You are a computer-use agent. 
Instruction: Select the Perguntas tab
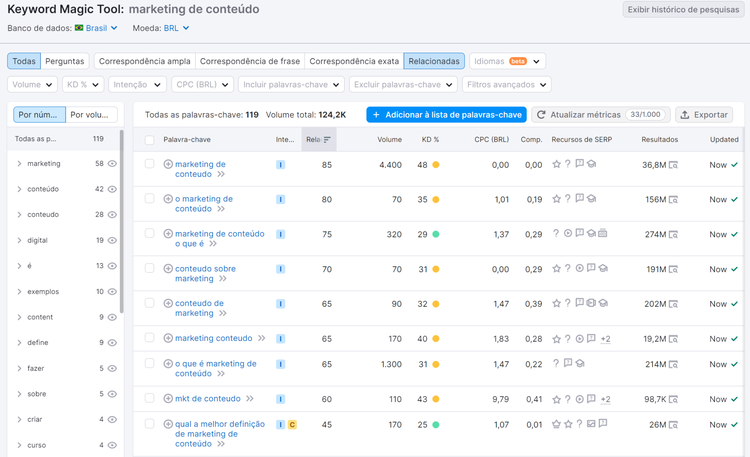(65, 61)
